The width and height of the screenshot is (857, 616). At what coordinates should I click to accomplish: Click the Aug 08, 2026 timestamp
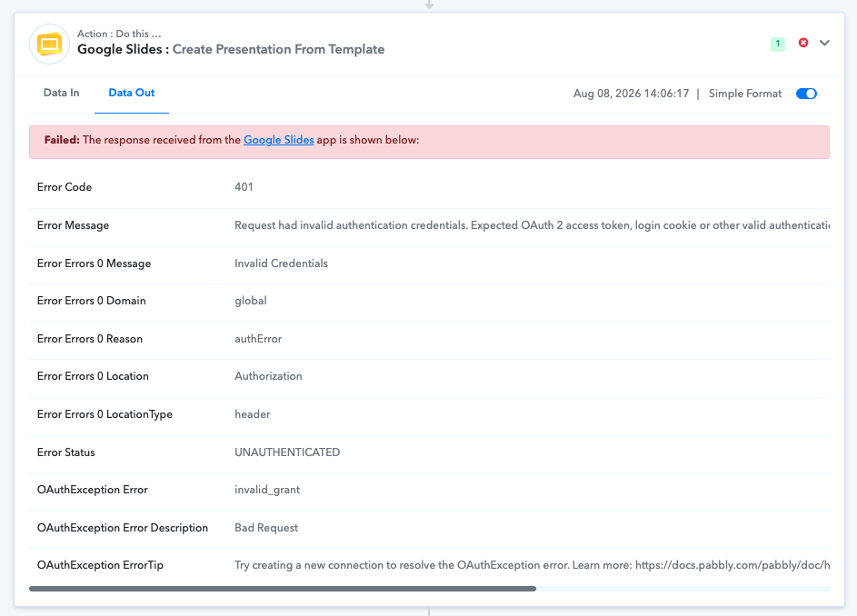[x=631, y=94]
